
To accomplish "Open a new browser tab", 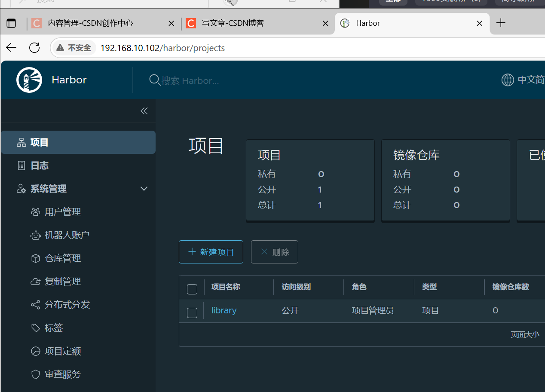I will point(501,23).
